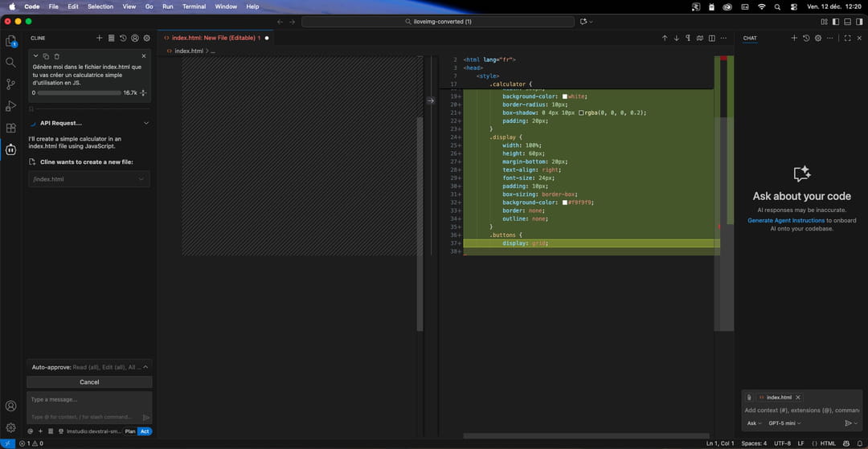Toggle the white background-color swatch

[x=565, y=96]
